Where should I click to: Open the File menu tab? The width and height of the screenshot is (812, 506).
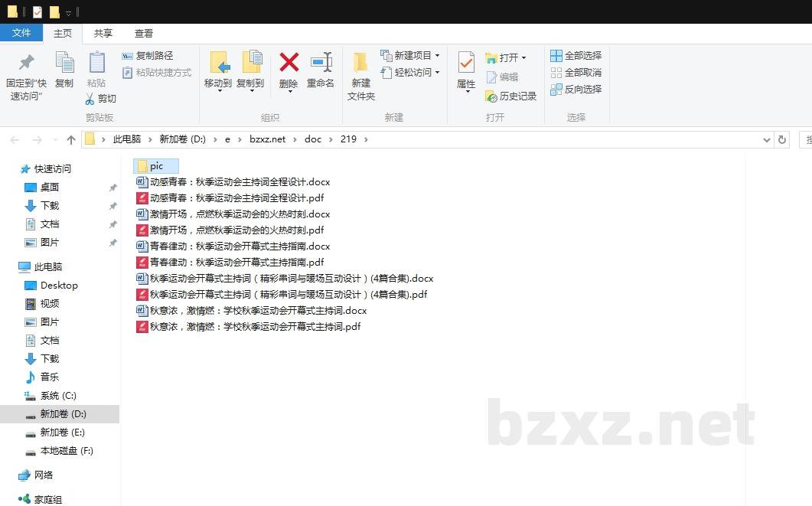click(x=21, y=33)
